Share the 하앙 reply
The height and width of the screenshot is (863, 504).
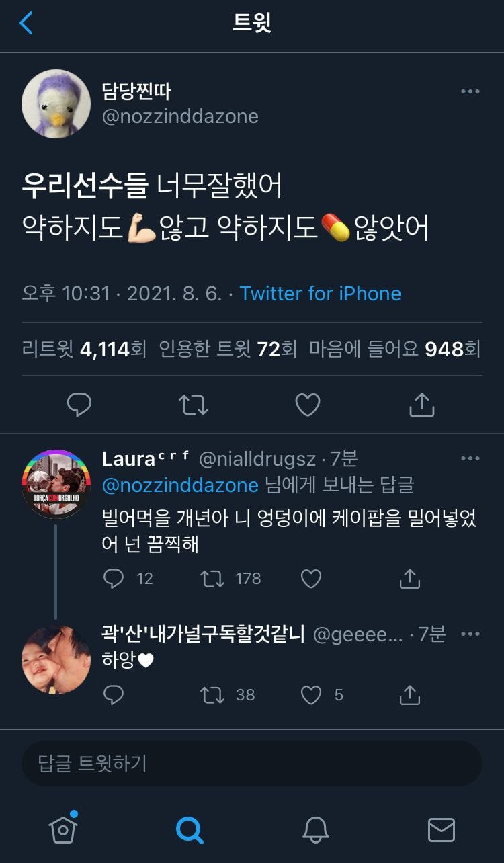pos(409,696)
